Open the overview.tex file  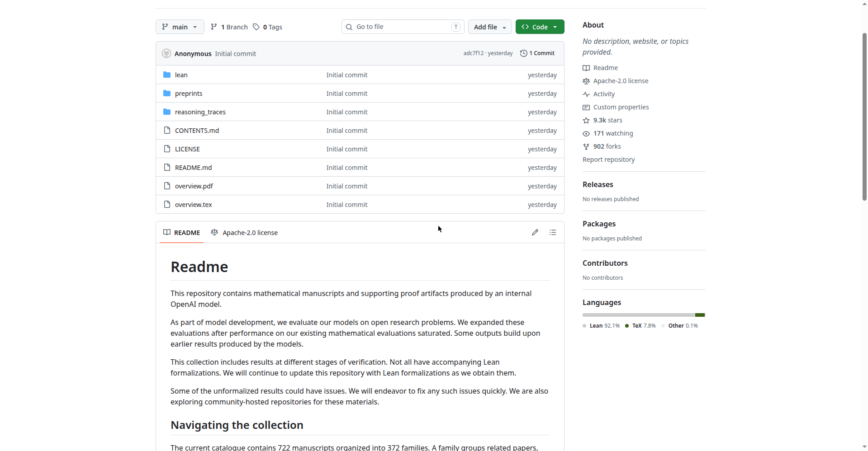(194, 205)
